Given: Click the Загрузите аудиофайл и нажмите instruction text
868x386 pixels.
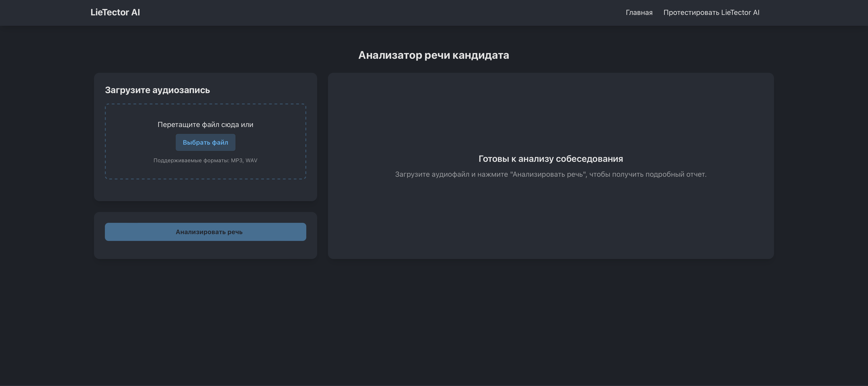Looking at the screenshot, I should tap(452, 174).
